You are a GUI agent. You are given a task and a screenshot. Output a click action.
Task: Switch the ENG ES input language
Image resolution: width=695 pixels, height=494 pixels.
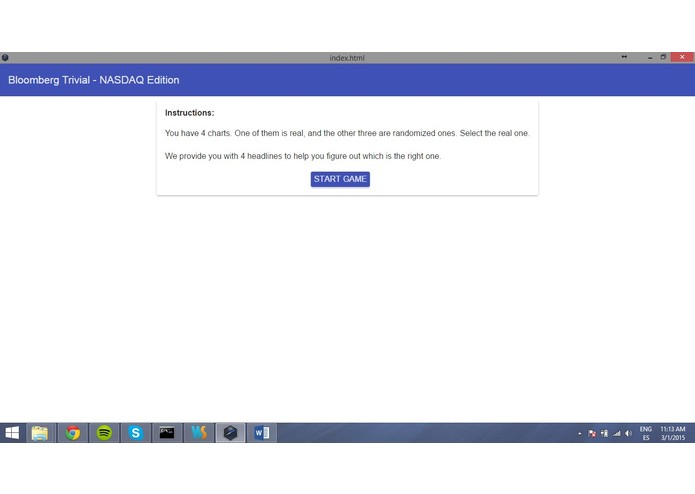click(646, 433)
